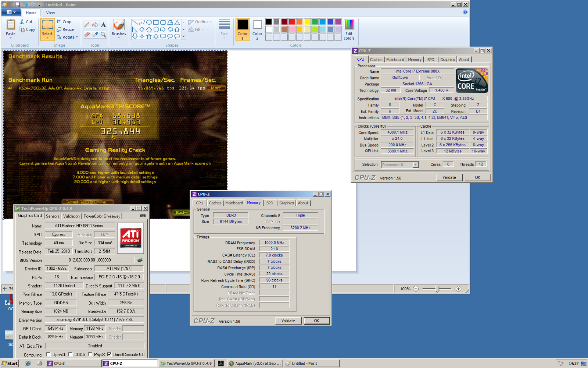Screen dimensions: 588x368
Task: Open the Processor #1 selection dropdown
Action: 416,164
